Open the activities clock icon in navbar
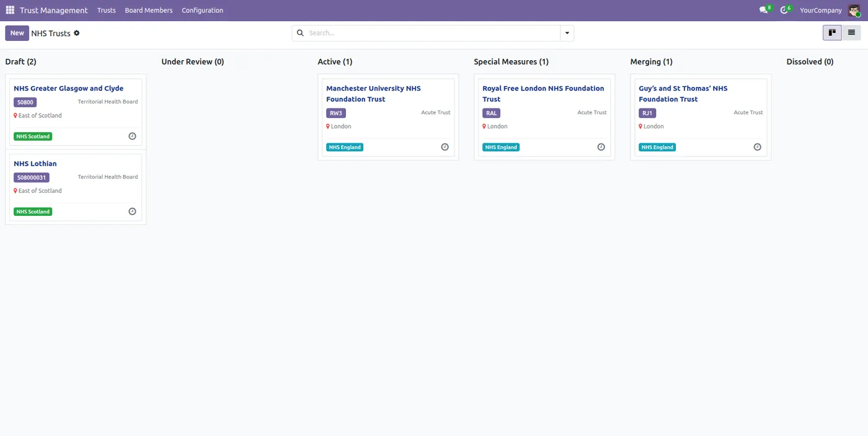This screenshot has height=436, width=868. point(784,11)
